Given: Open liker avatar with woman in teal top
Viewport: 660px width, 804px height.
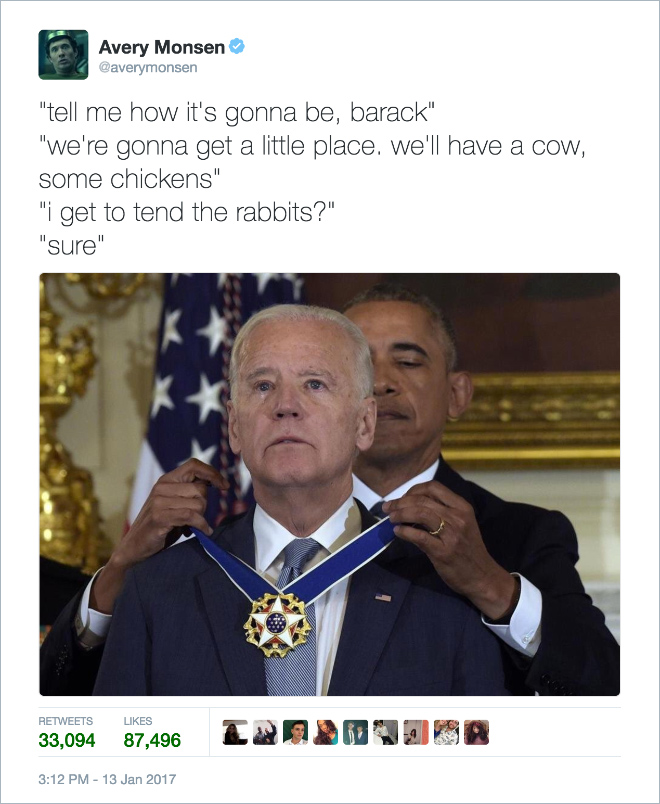Looking at the screenshot, I should pos(326,732).
